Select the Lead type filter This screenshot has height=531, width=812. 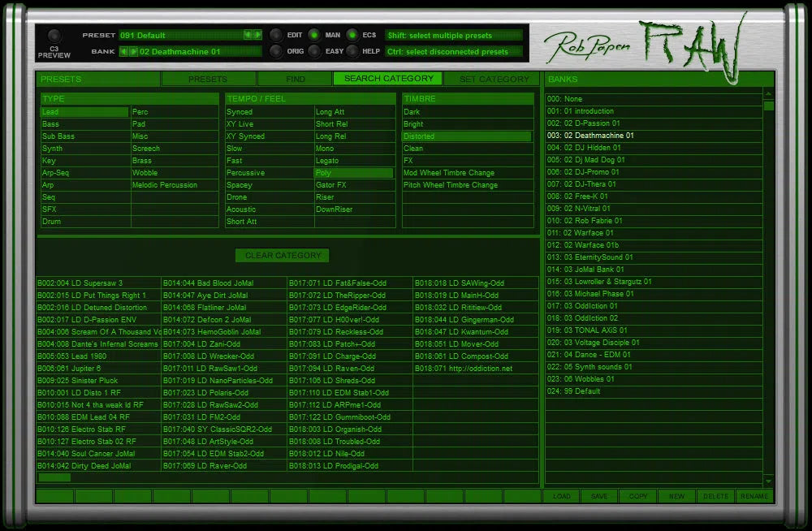[x=80, y=111]
